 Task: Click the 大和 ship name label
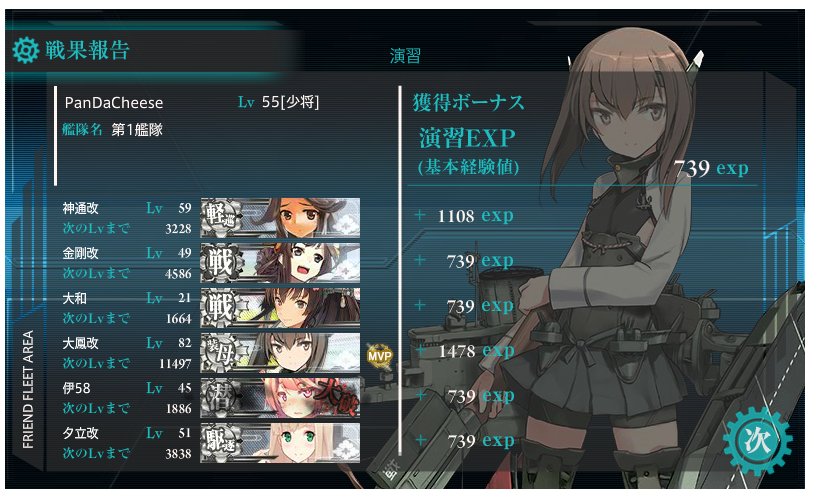click(x=75, y=298)
